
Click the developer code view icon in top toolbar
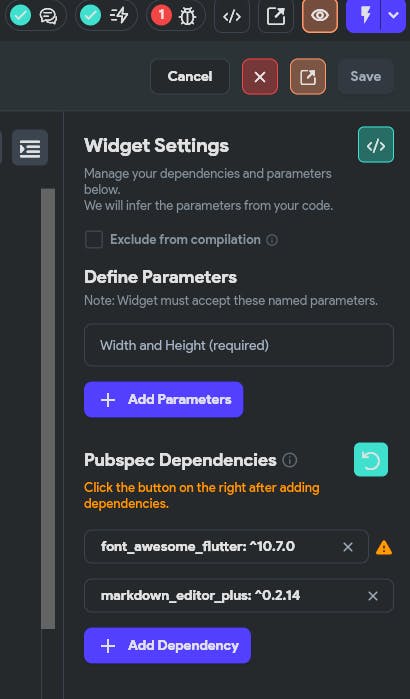tap(232, 16)
